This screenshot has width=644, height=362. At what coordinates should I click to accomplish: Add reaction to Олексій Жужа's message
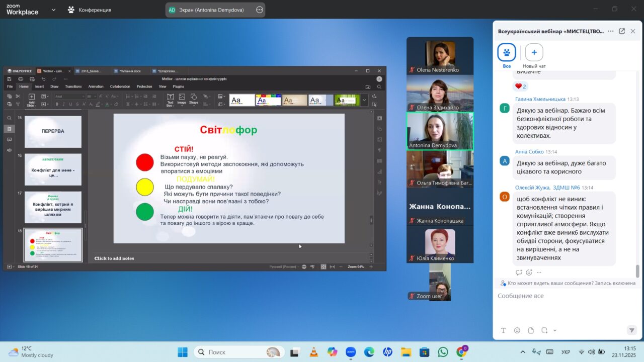[x=529, y=273]
